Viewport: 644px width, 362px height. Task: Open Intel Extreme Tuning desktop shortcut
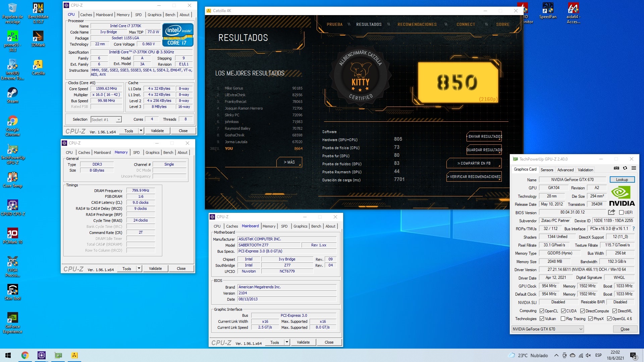pyautogui.click(x=12, y=70)
